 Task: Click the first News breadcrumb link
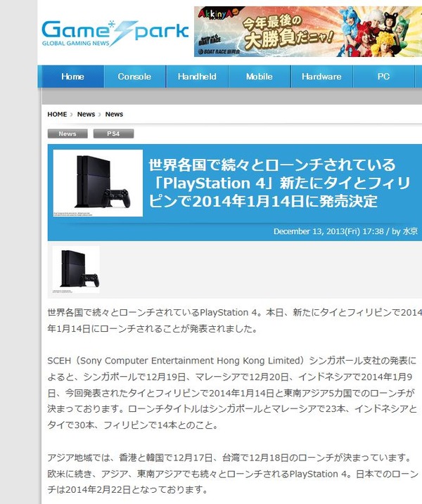click(x=86, y=115)
